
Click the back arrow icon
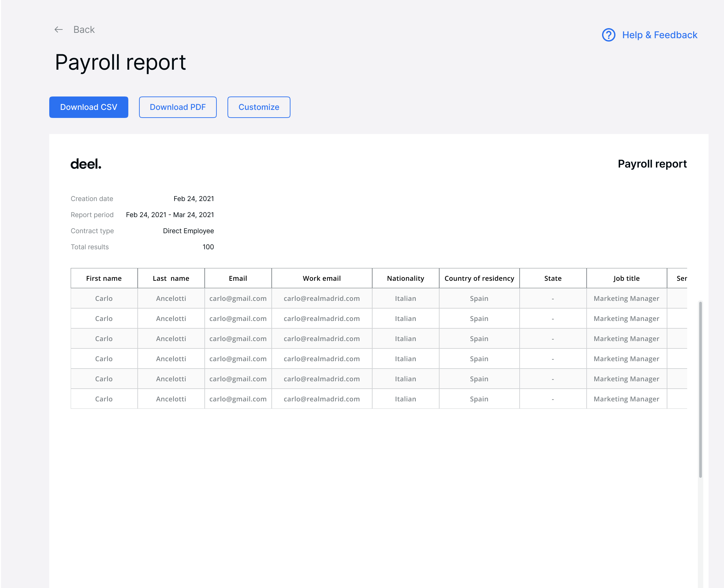coord(59,30)
